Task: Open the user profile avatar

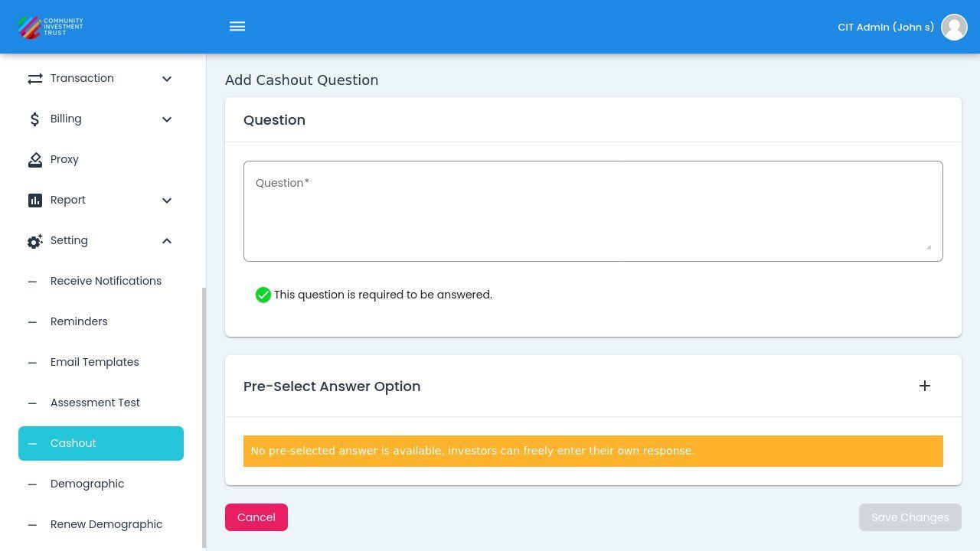Action: click(x=954, y=27)
